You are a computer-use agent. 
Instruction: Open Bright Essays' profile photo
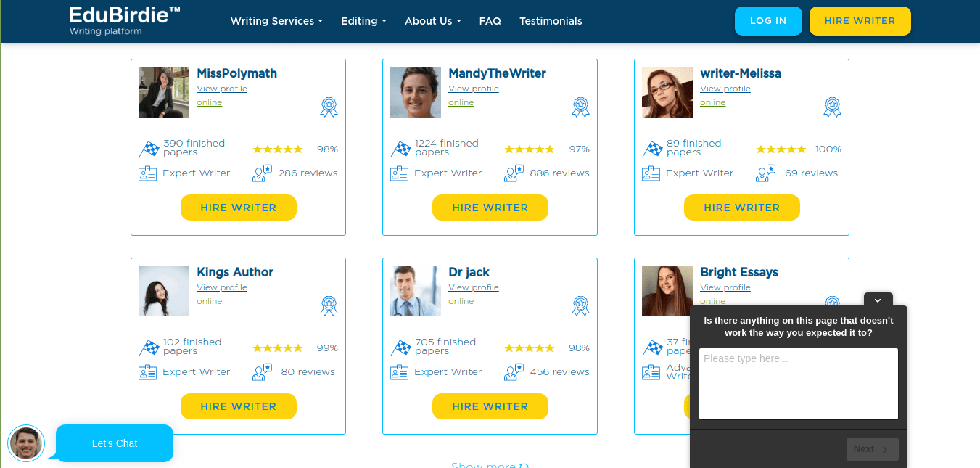click(x=667, y=291)
